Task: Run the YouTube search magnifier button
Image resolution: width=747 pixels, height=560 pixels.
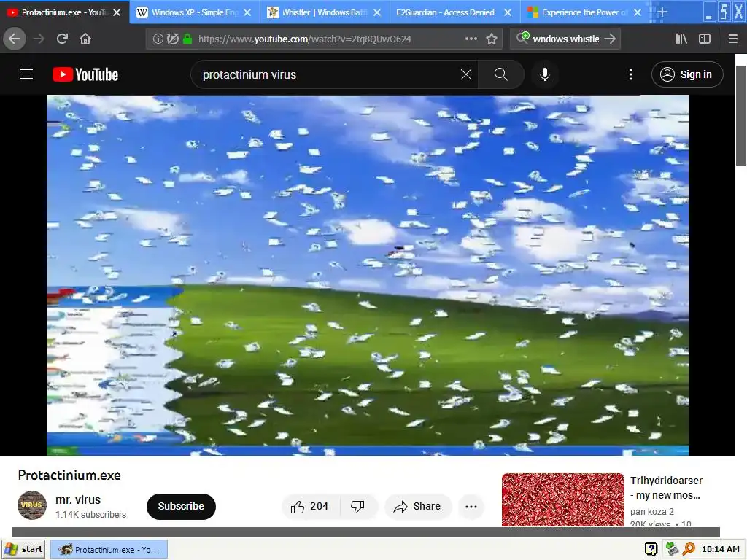Action: pos(500,74)
